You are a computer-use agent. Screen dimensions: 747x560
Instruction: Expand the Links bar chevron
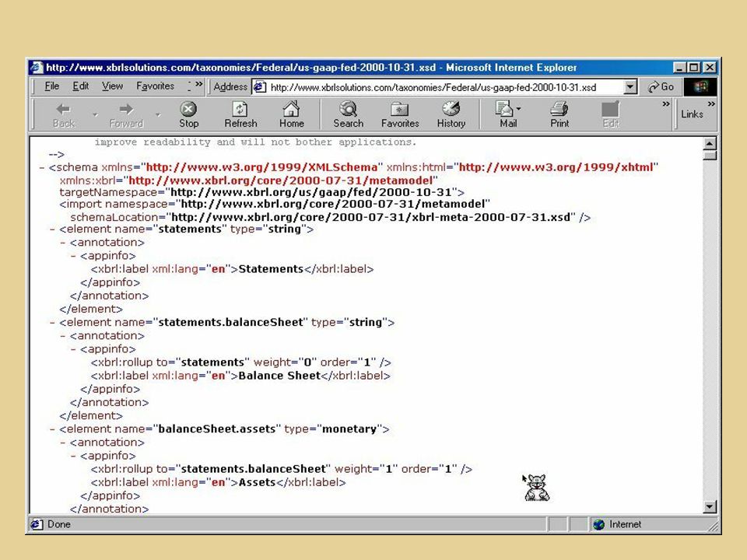710,103
